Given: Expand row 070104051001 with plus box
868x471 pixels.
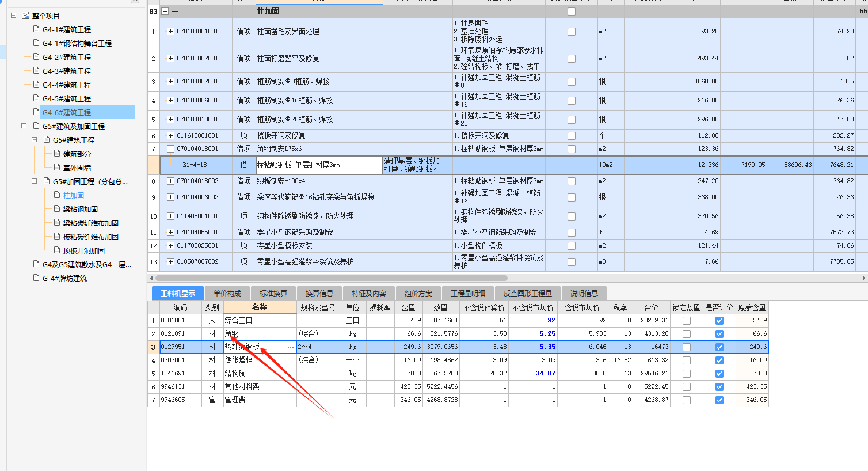Looking at the screenshot, I should (170, 32).
